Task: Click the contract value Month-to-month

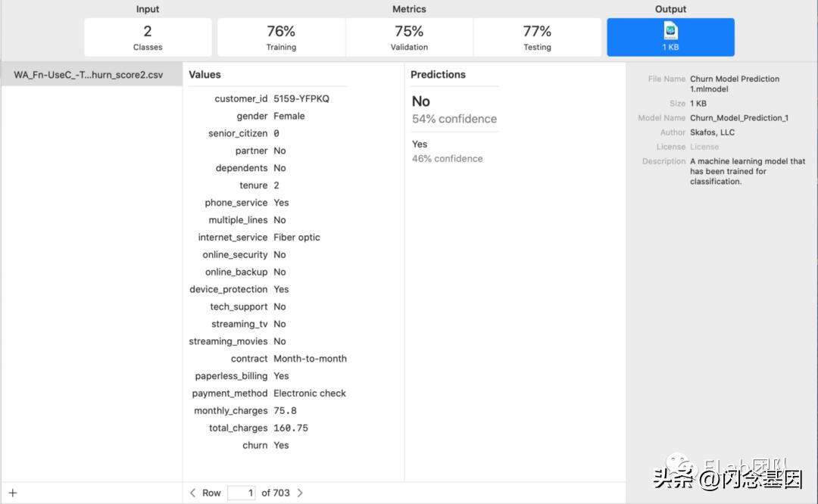Action: pyautogui.click(x=310, y=359)
